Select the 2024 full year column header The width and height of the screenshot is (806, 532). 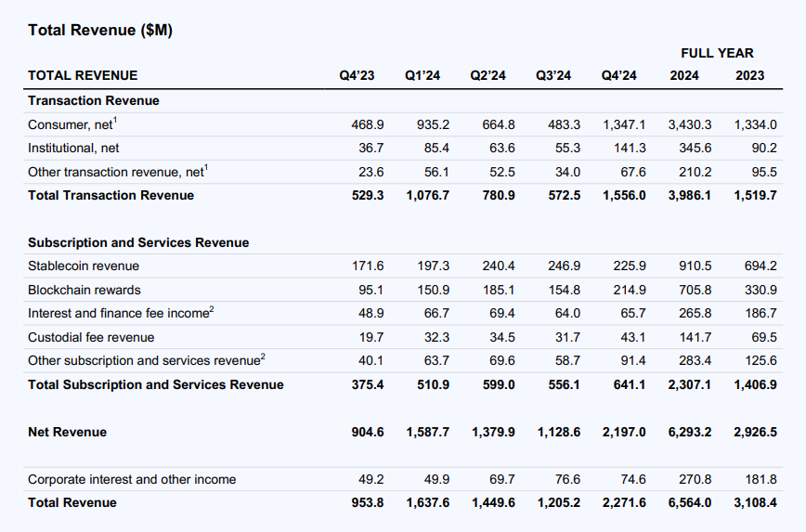click(x=684, y=75)
